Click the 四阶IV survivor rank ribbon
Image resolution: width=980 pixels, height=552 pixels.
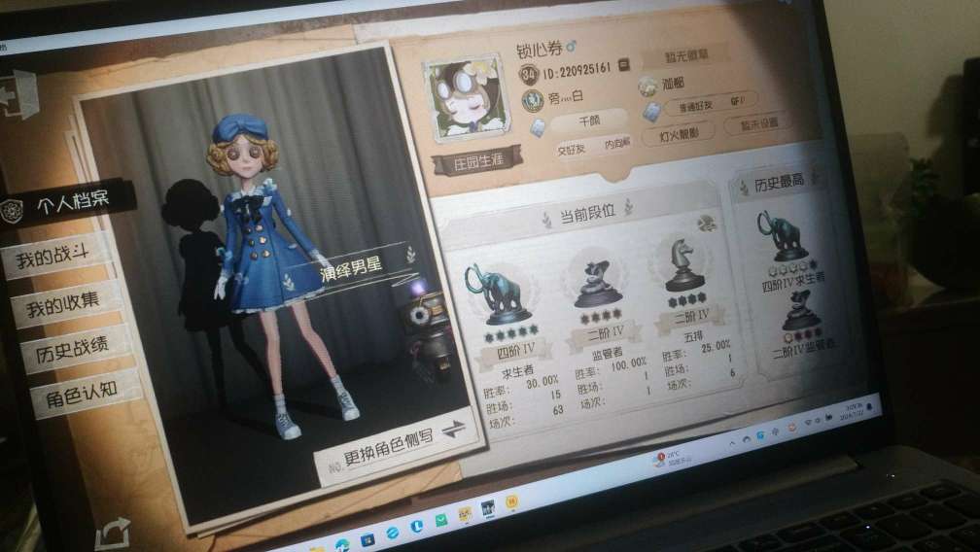pos(515,352)
